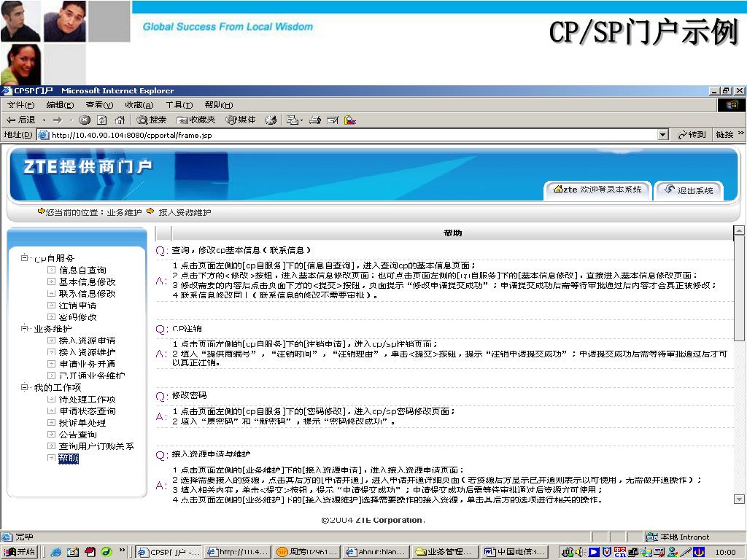Click the Edit page icon in toolbar
This screenshot has height=560, width=747.
pyautogui.click(x=333, y=120)
